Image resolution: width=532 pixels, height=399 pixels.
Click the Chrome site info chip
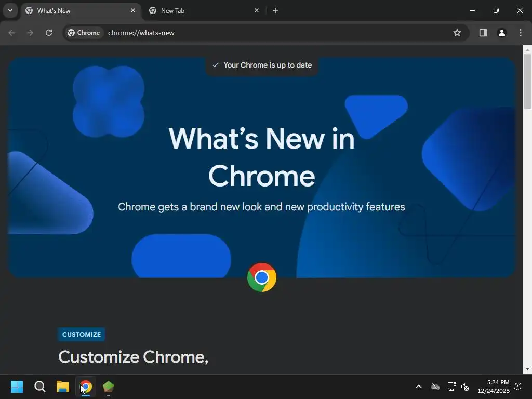click(84, 33)
